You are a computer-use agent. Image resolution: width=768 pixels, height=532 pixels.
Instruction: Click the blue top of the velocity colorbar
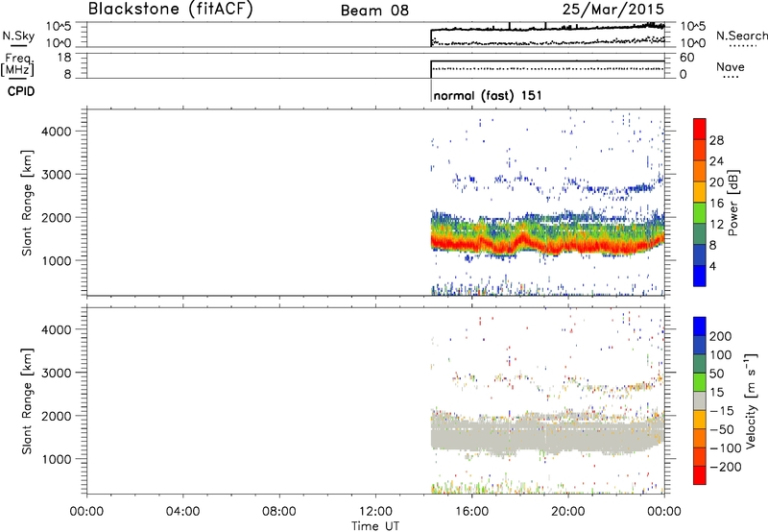pyautogui.click(x=700, y=326)
